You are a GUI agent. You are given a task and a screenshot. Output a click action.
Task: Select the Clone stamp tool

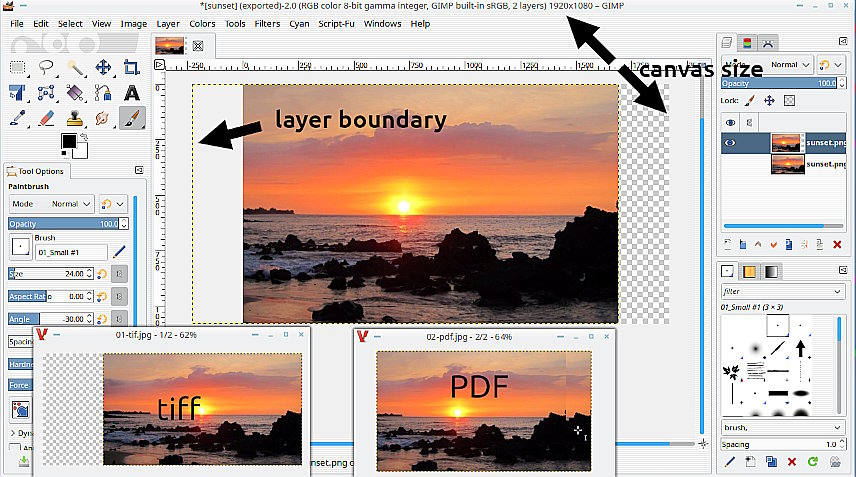75,118
